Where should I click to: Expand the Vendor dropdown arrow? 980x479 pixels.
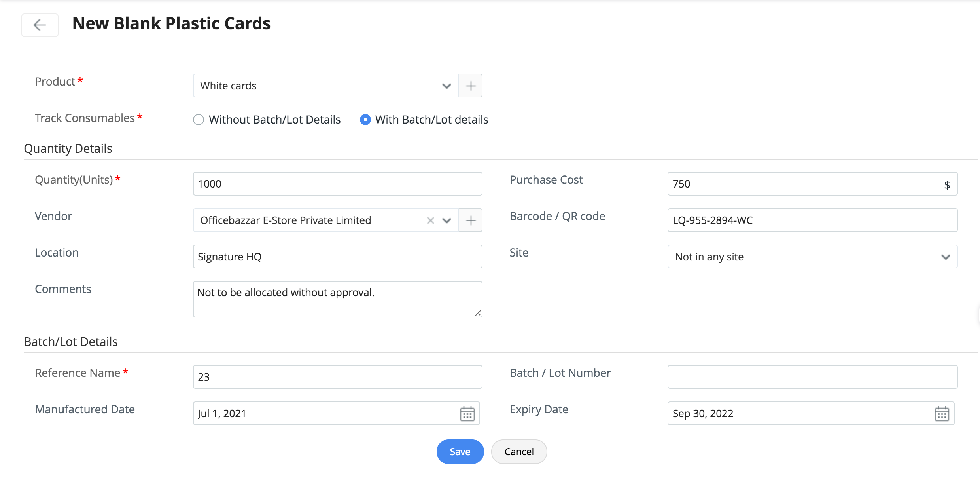(x=446, y=220)
